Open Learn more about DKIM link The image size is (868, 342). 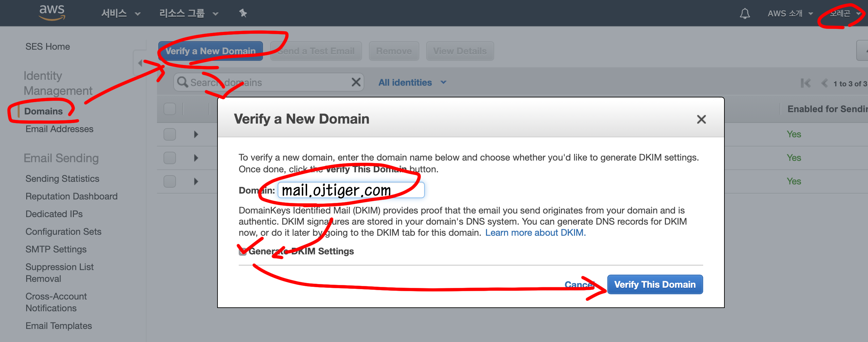(535, 232)
